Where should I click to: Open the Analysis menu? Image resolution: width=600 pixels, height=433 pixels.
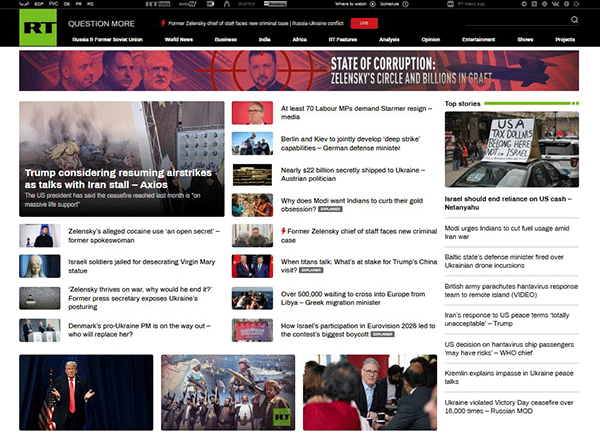(x=389, y=39)
